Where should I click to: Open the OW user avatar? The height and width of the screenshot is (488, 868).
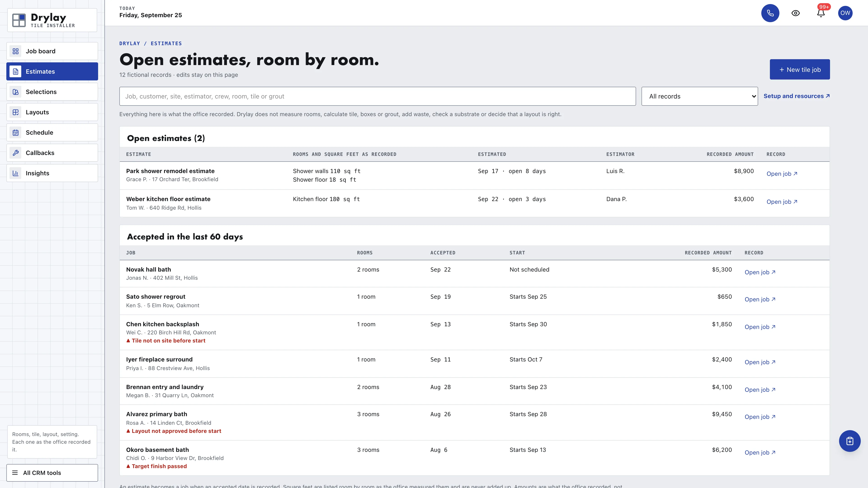point(845,13)
